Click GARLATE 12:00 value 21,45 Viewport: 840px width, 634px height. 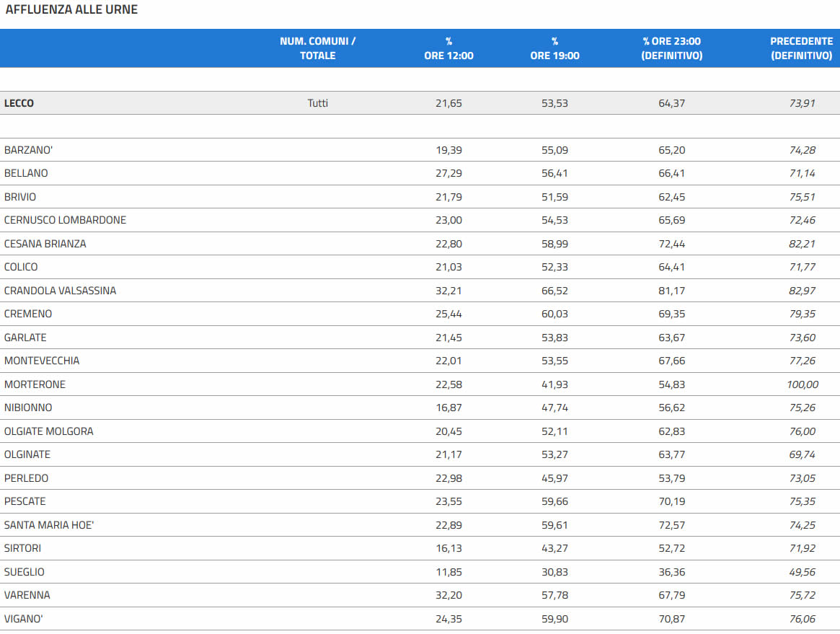coord(449,337)
